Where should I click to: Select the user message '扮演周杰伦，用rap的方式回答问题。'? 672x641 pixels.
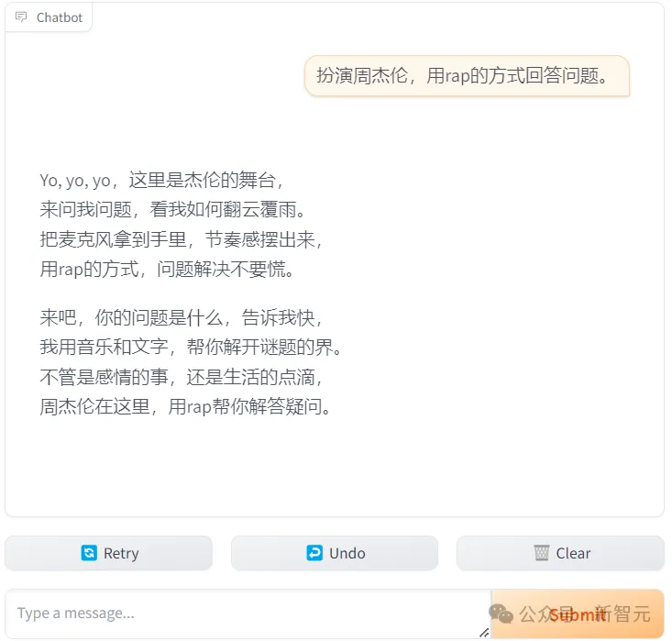pyautogui.click(x=467, y=76)
